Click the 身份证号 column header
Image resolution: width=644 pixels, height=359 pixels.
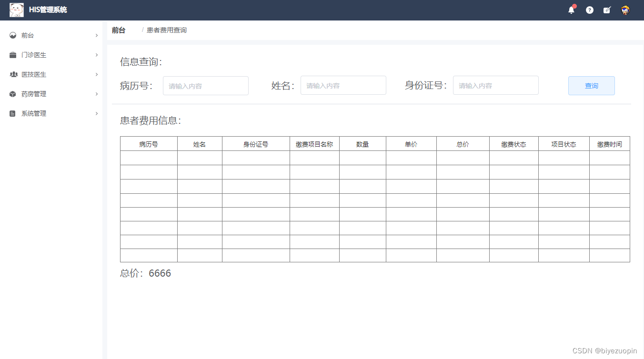point(256,144)
